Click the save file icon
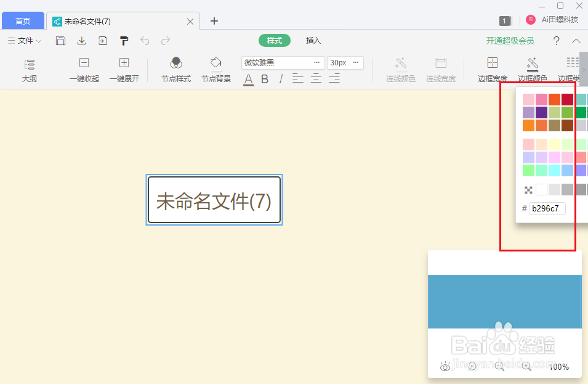This screenshot has height=384, width=588. 60,41
